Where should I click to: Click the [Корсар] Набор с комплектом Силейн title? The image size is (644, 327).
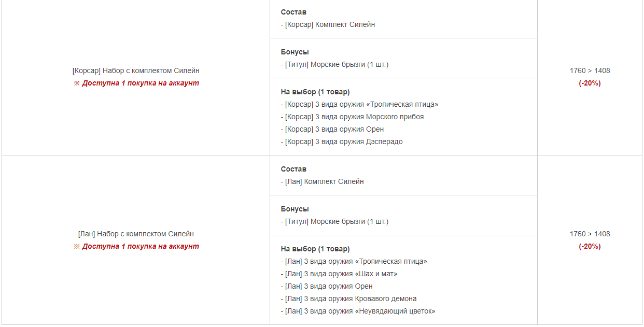click(x=136, y=70)
